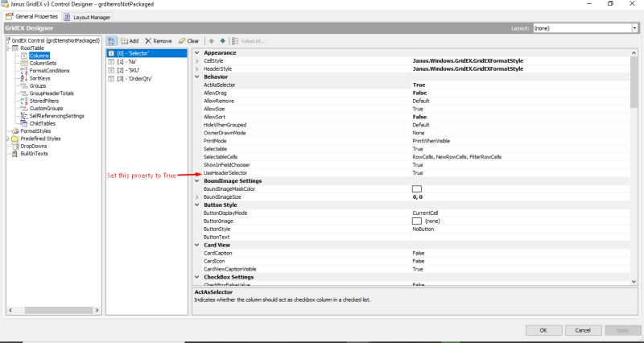The image size is (644, 343).
Task: Click the Predefined Styles folder icon
Action: click(x=15, y=138)
